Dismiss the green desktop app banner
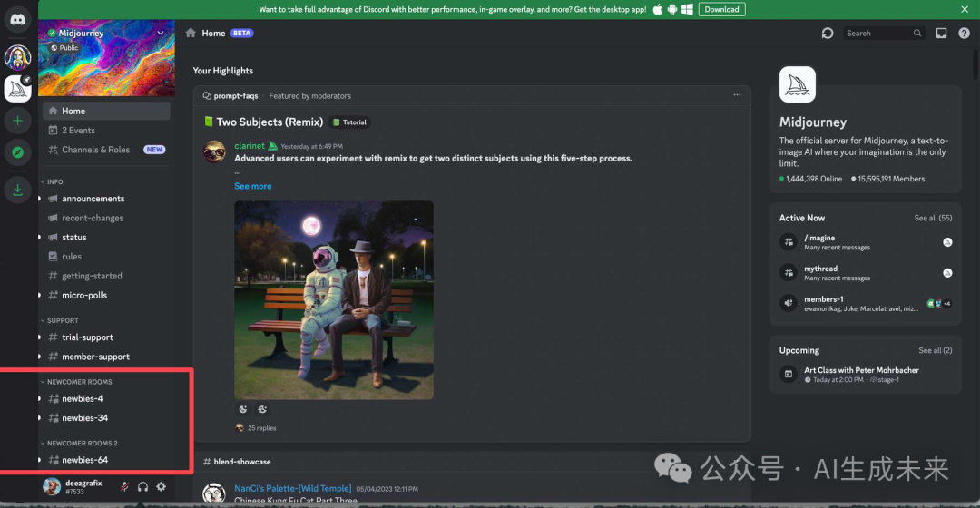980x508 pixels. click(x=965, y=9)
